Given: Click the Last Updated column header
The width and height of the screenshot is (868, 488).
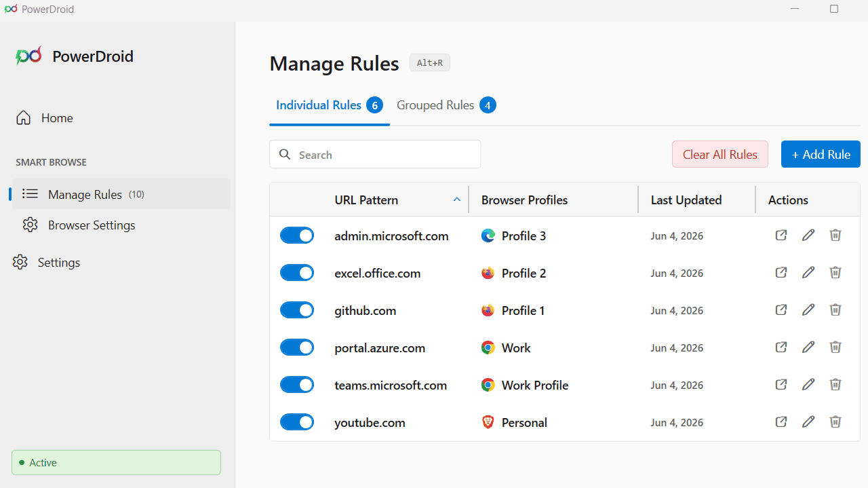Looking at the screenshot, I should [686, 200].
